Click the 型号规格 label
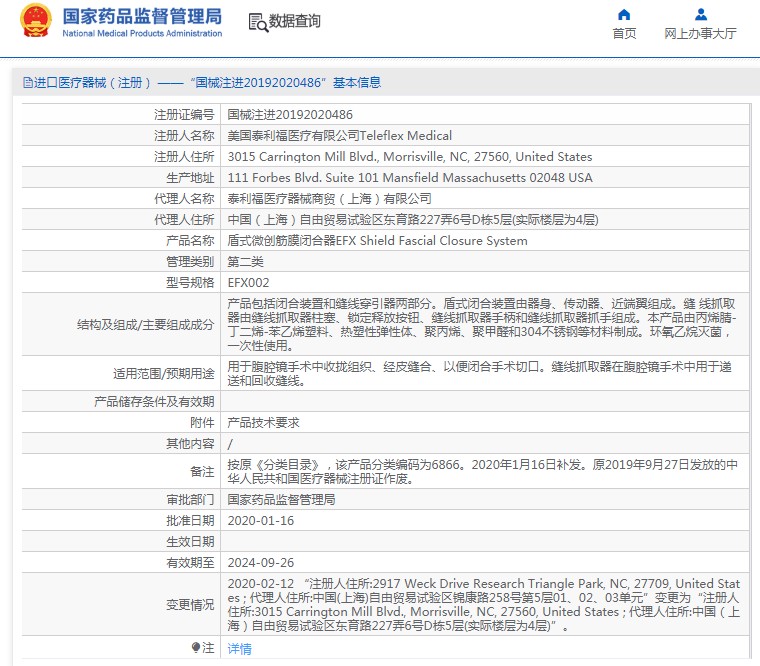The height and width of the screenshot is (666, 760). [x=190, y=283]
